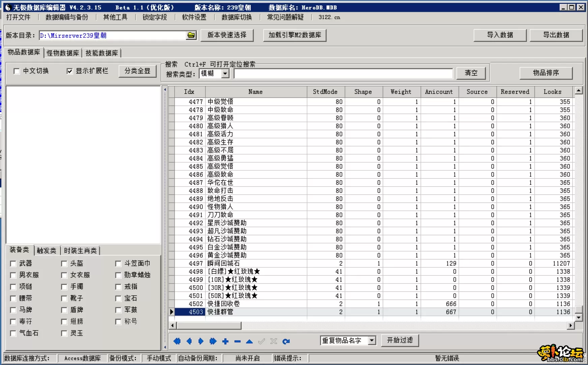588x365 pixels.
Task: Refresh data with the curved arrow icon
Action: [x=286, y=341]
